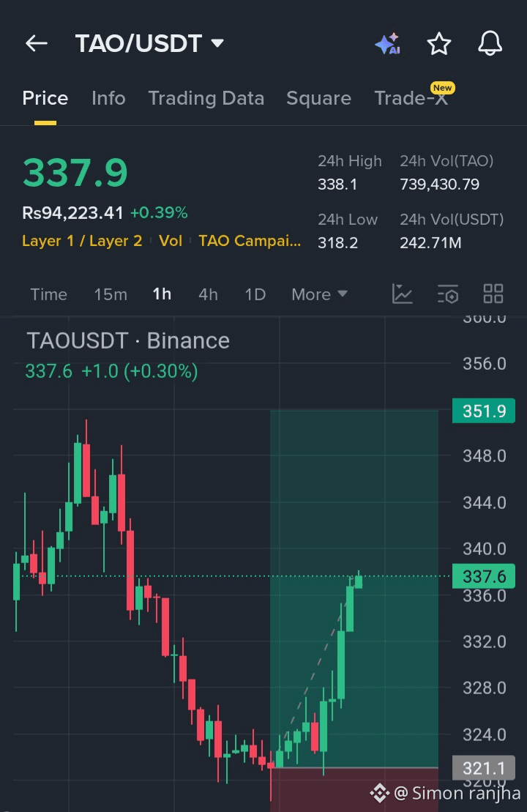Tap the 332.0 price axis label
The height and width of the screenshot is (812, 527).
tap(484, 642)
